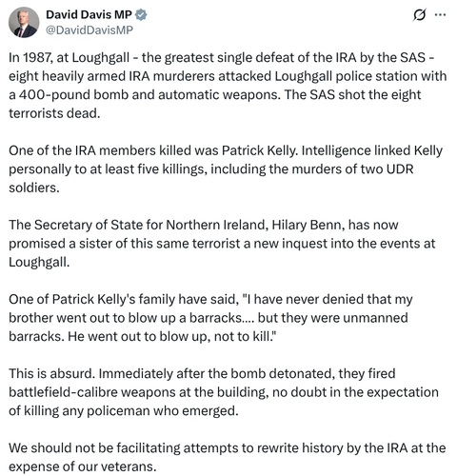Open the Grok explain-post icon
457x476 pixels.
[x=419, y=15]
